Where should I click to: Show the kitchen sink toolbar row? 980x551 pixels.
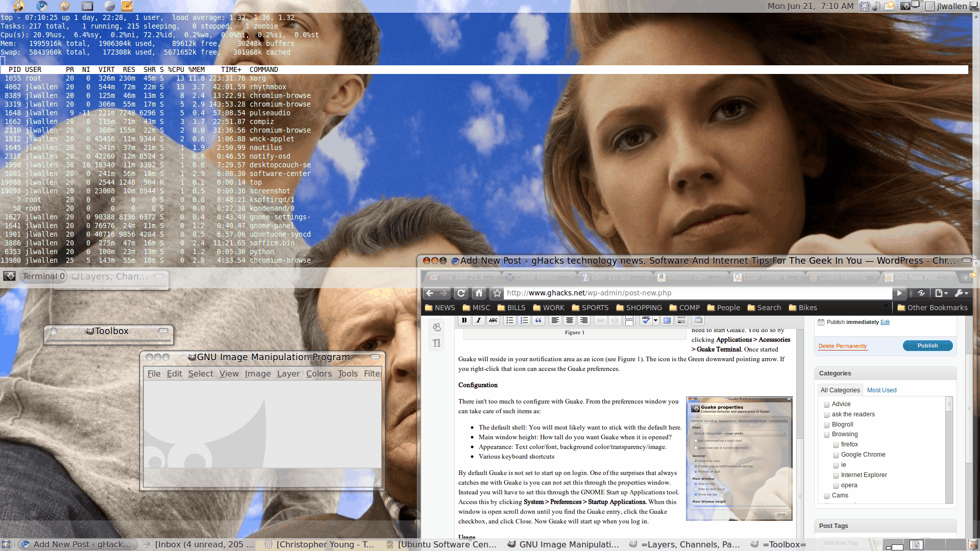pos(681,320)
